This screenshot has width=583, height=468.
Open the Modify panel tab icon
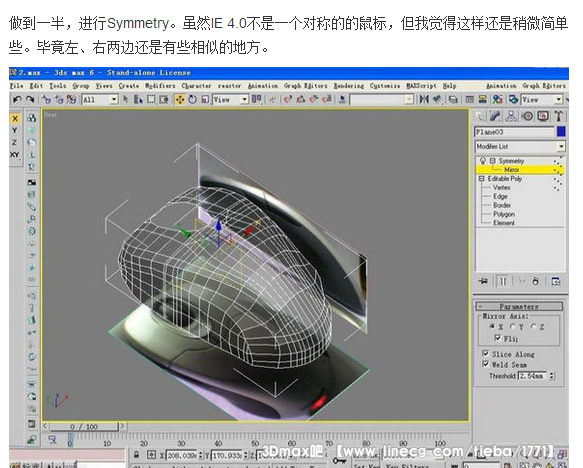point(495,116)
